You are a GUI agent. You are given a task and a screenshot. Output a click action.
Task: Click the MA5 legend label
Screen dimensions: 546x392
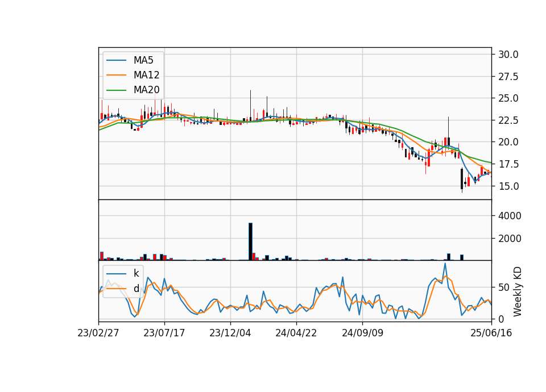click(x=143, y=60)
